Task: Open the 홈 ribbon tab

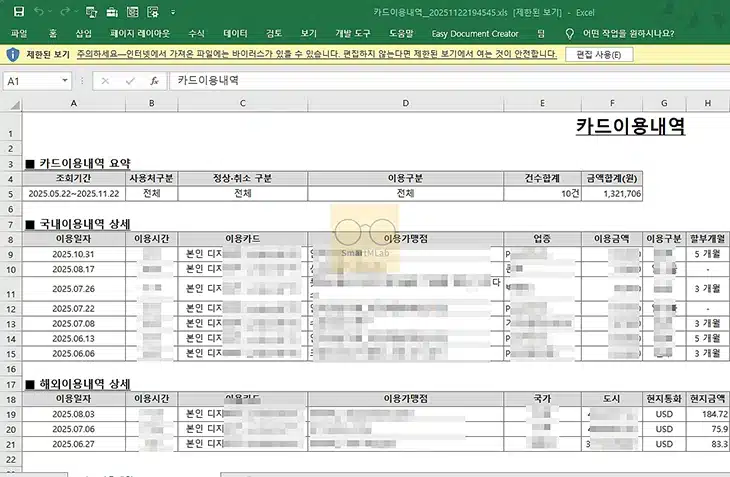Action: (x=53, y=34)
